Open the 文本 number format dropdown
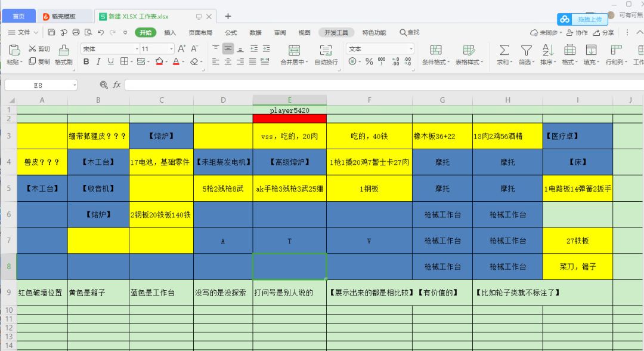Viewport: 644px width, 351px height. point(411,49)
